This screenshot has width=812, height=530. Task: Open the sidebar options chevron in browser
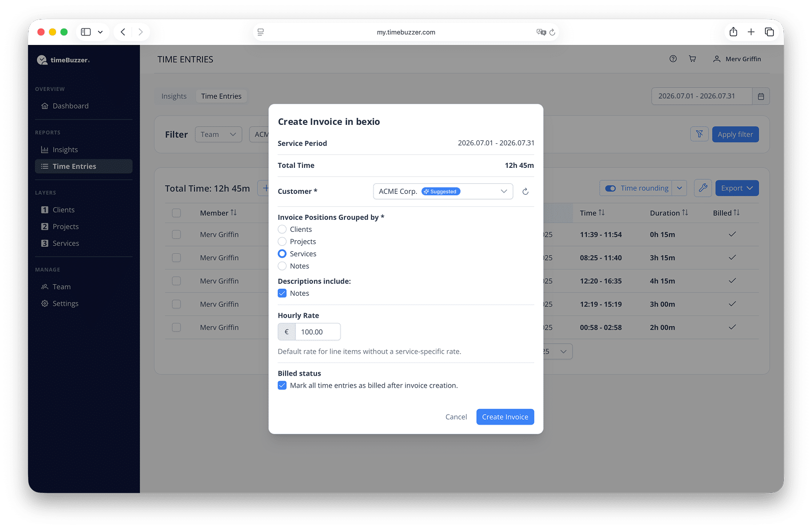point(100,32)
